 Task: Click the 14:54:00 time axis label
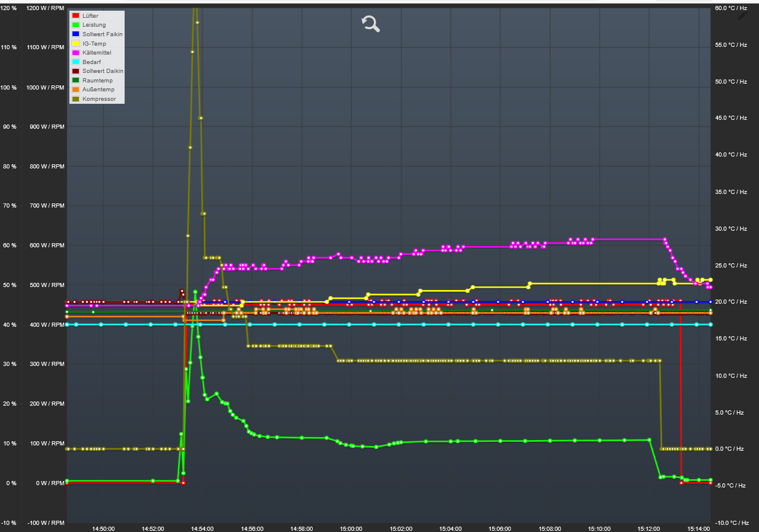pyautogui.click(x=202, y=528)
